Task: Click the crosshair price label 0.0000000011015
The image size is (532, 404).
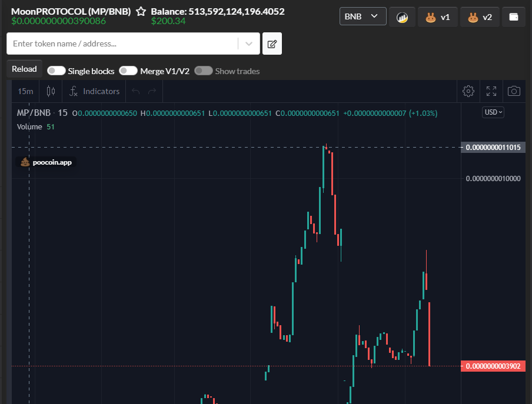Action: click(x=493, y=148)
